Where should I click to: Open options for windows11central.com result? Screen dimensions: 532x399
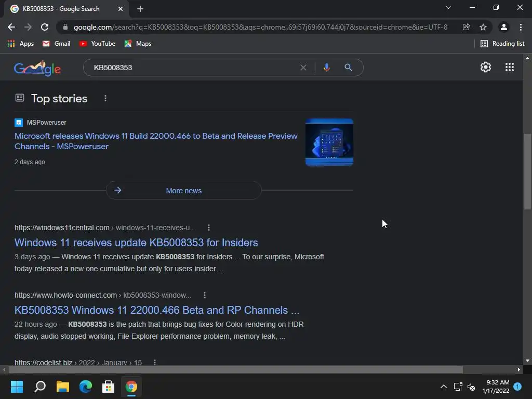point(209,228)
